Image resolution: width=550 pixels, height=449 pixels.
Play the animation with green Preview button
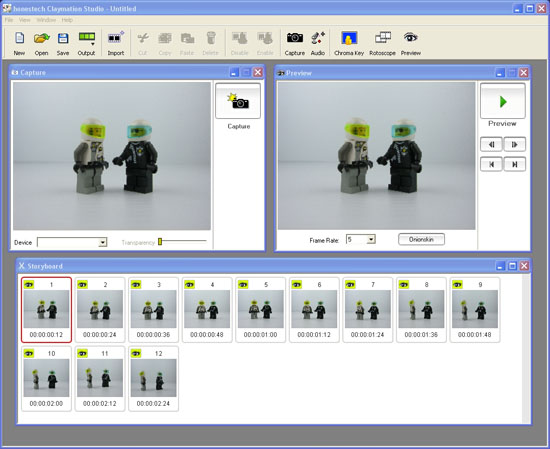[x=503, y=101]
